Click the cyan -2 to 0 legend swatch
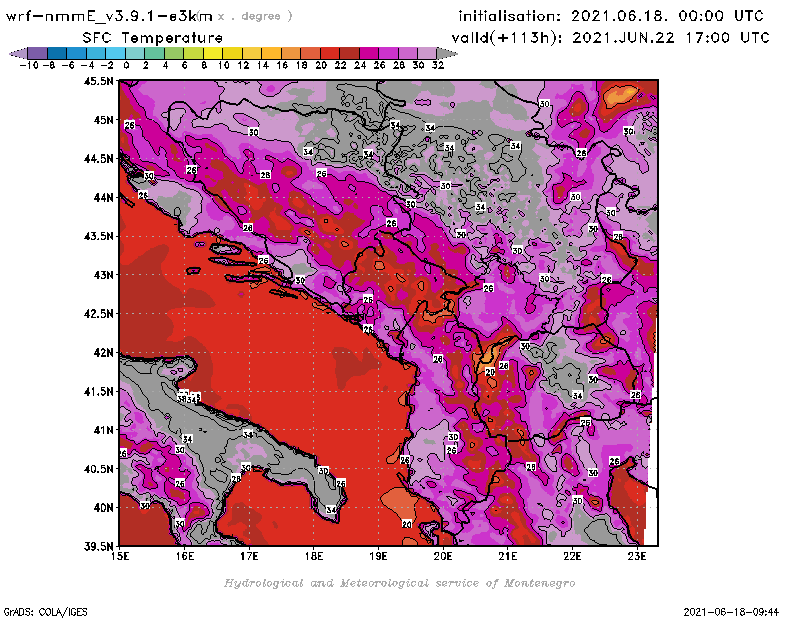The height and width of the screenshot is (618, 800). (x=115, y=54)
